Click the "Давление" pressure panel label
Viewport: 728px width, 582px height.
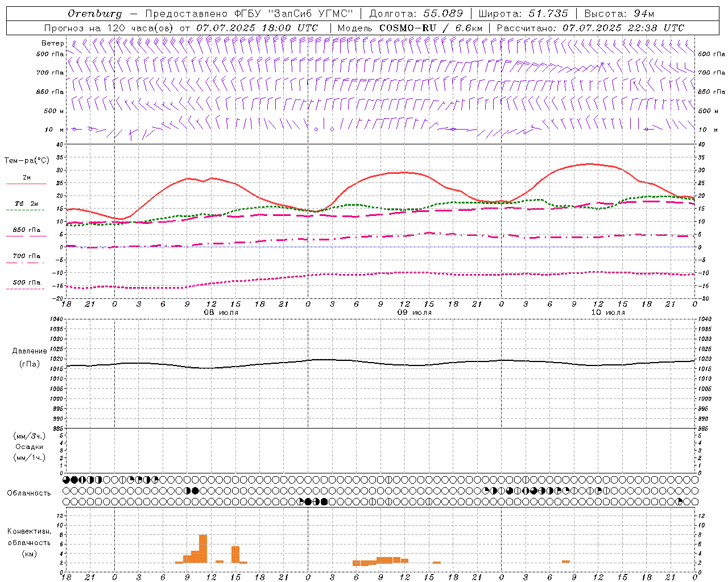coord(30,351)
